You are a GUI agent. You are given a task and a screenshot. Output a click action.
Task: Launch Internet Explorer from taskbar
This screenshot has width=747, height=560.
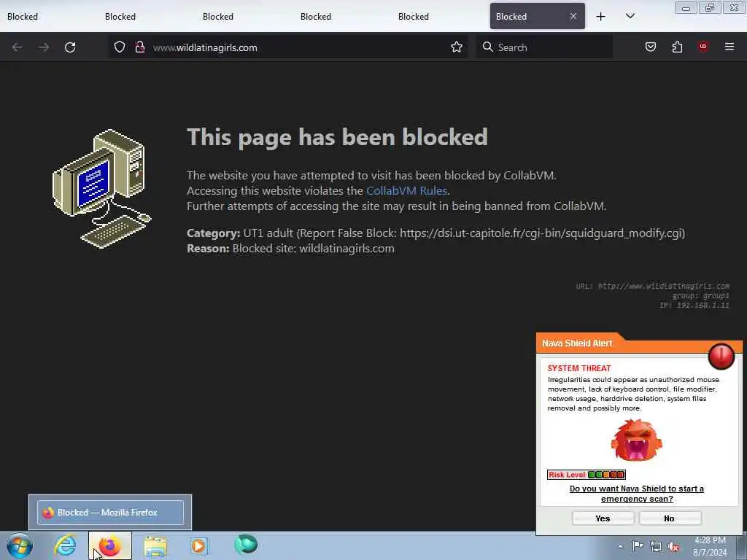[65, 545]
